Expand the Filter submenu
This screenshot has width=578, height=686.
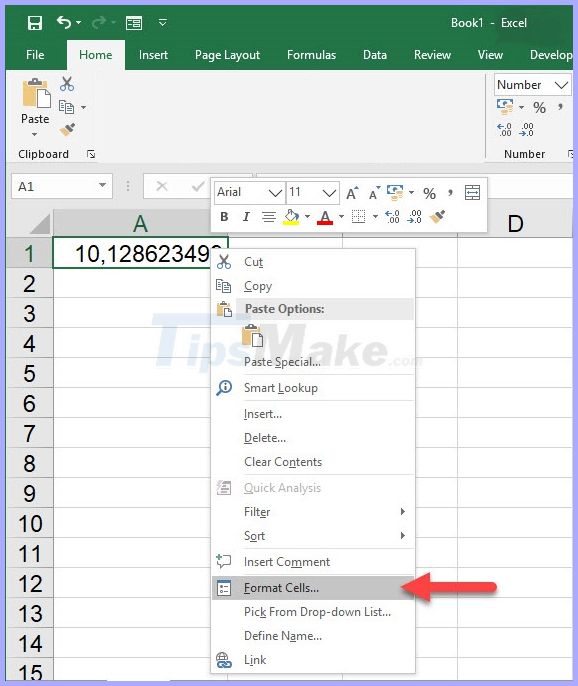click(x=312, y=511)
